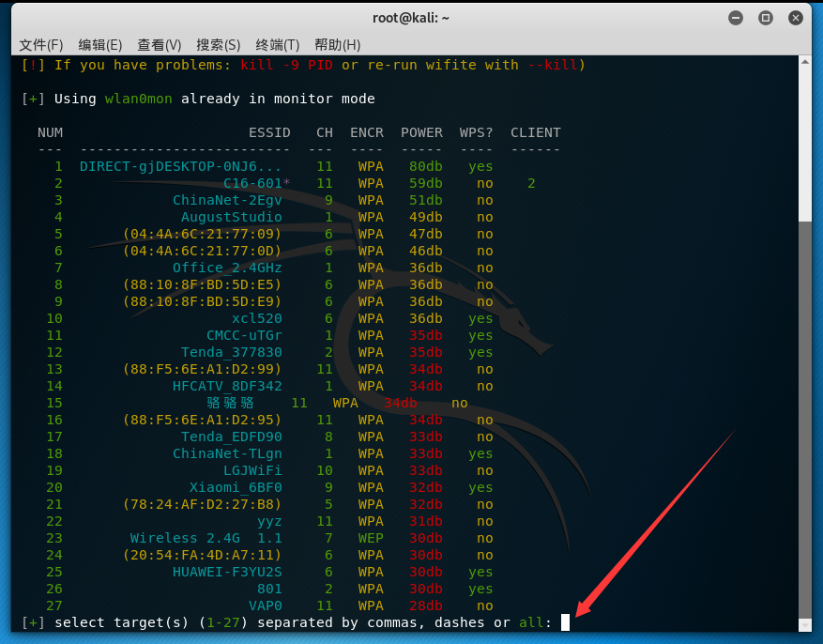Image resolution: width=823 pixels, height=644 pixels.
Task: Click the word all in prompt
Action: coord(531,623)
